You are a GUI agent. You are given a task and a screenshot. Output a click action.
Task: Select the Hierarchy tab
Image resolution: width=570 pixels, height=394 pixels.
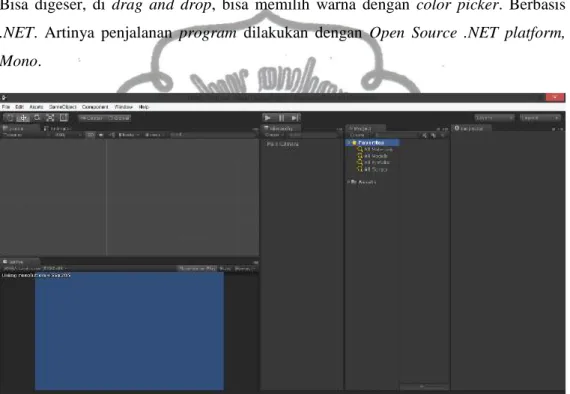(x=281, y=128)
